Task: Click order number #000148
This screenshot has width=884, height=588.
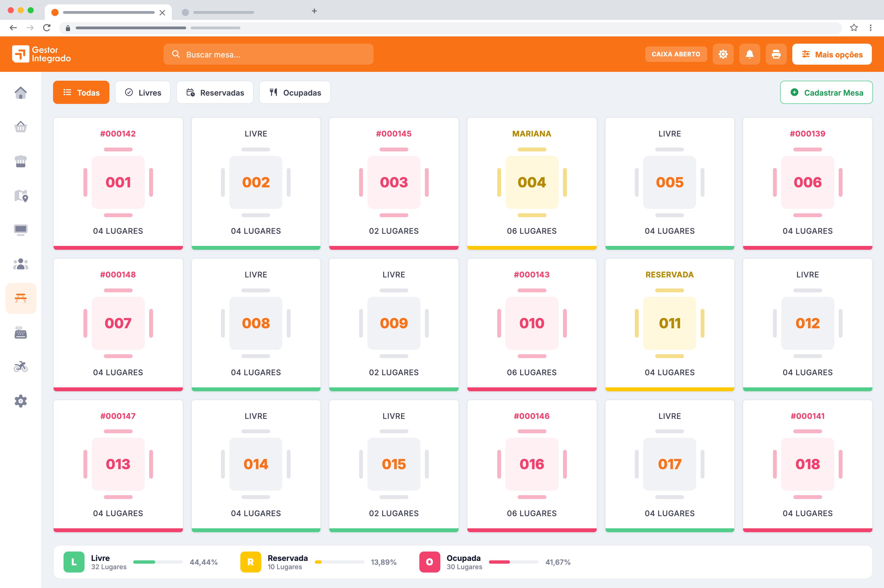Action: coord(118,274)
